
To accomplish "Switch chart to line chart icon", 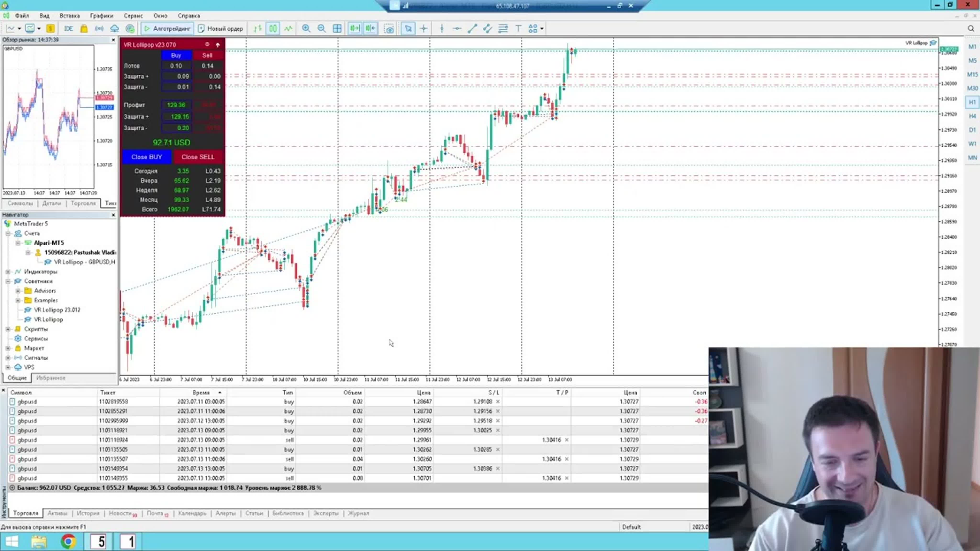I will tap(288, 28).
